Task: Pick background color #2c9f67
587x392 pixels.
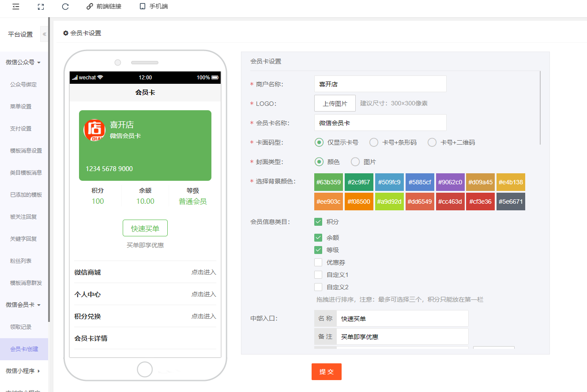Action: pos(359,182)
